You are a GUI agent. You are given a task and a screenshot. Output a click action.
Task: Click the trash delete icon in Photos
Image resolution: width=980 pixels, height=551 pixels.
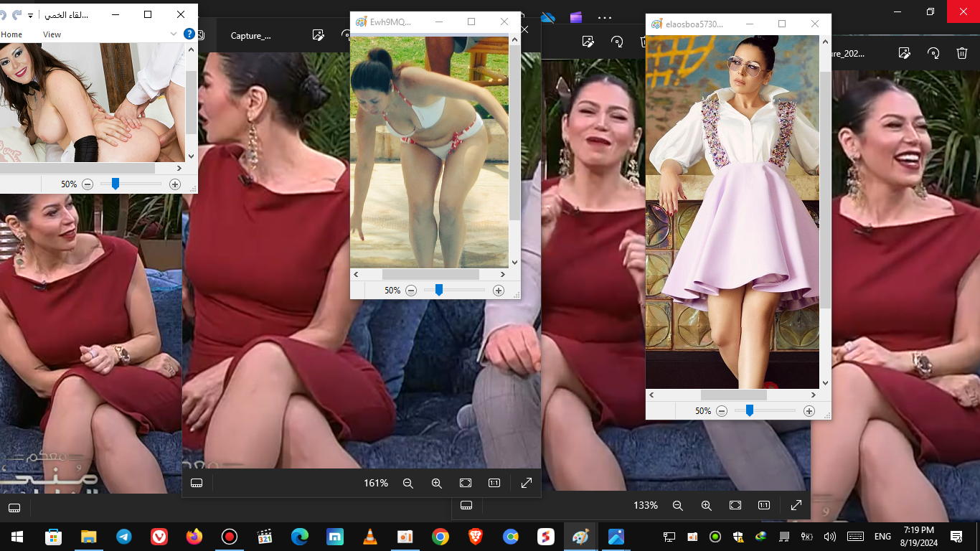pyautogui.click(x=962, y=53)
